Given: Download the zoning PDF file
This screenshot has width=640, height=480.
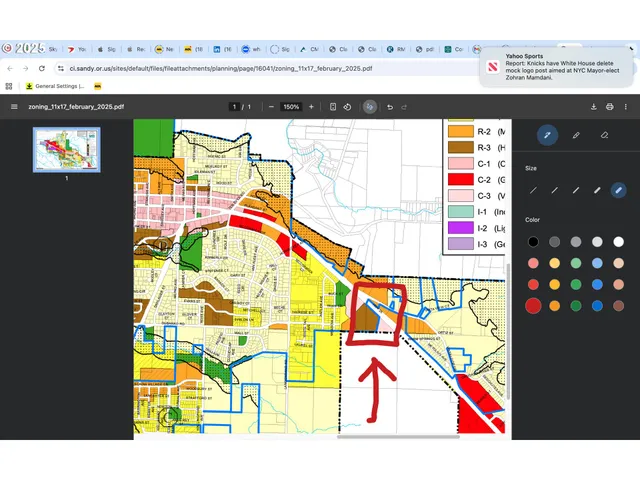Looking at the screenshot, I should click(x=594, y=106).
